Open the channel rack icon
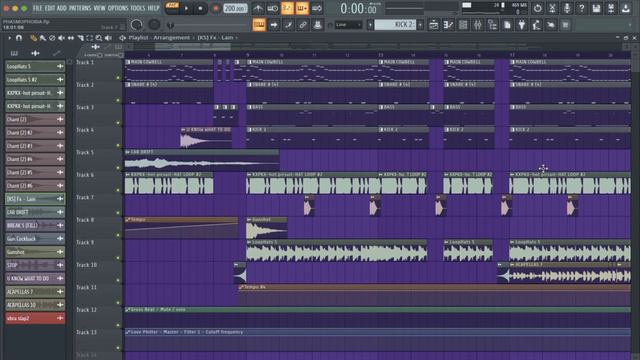This screenshot has width=640, height=360. click(x=463, y=25)
